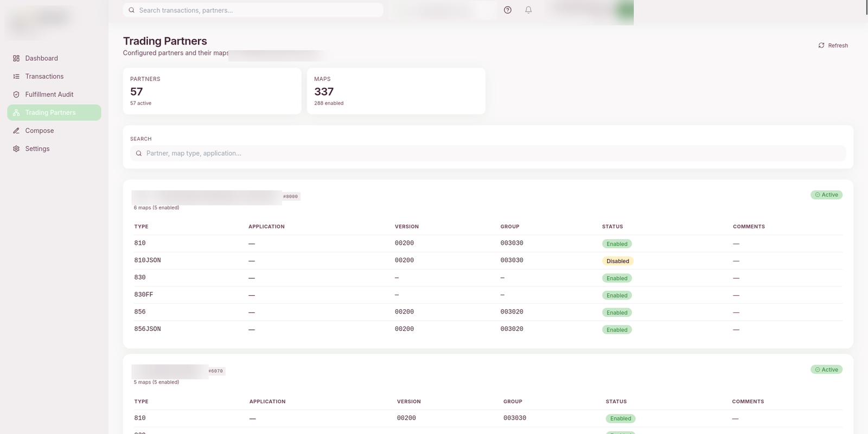Click the Partners summary card
The height and width of the screenshot is (434, 868).
point(212,91)
